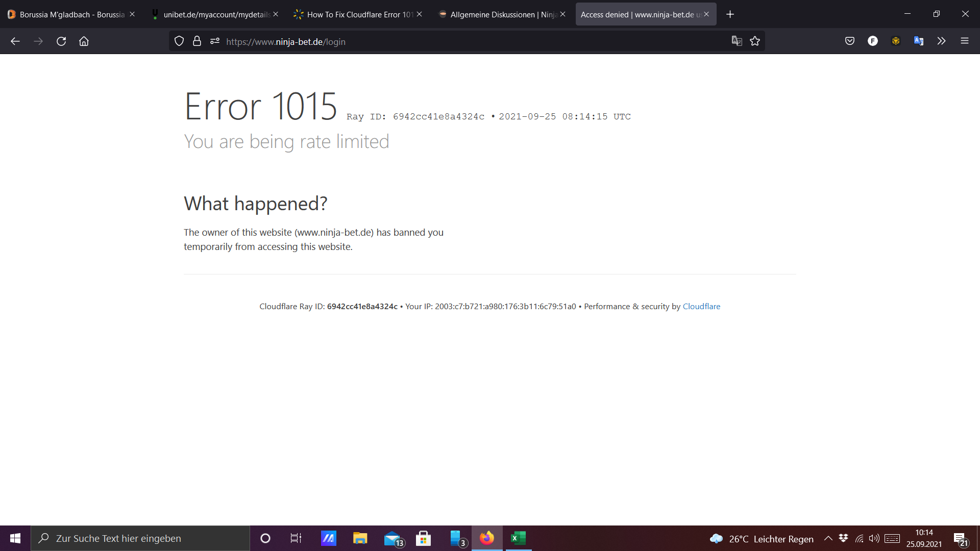Screen dimensions: 980x551
Task: Close the Access denied tab
Action: point(706,14)
